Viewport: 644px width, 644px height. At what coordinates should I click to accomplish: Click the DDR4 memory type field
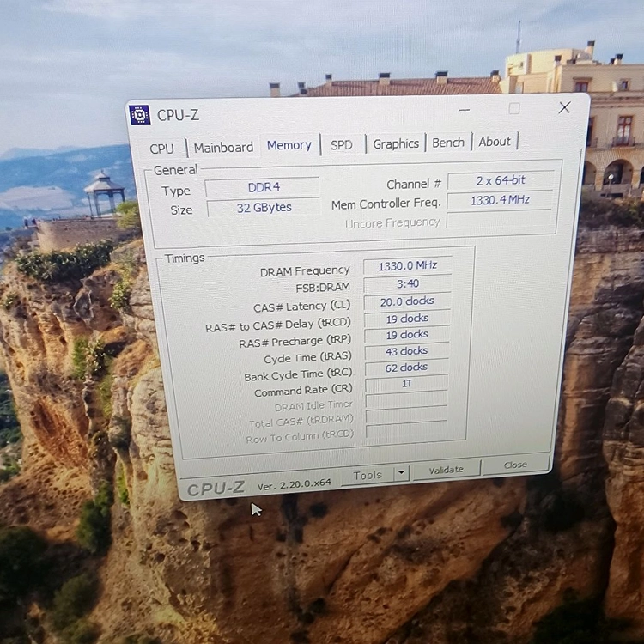coord(263,187)
